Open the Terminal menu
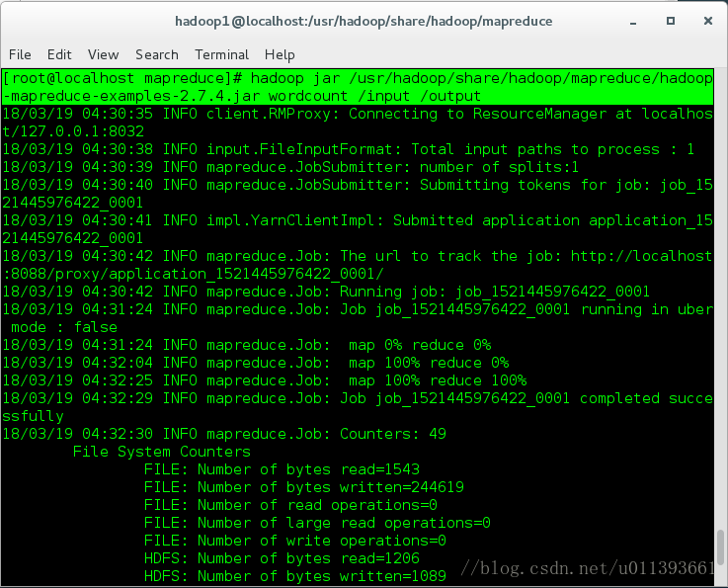The height and width of the screenshot is (588, 728). [222, 54]
